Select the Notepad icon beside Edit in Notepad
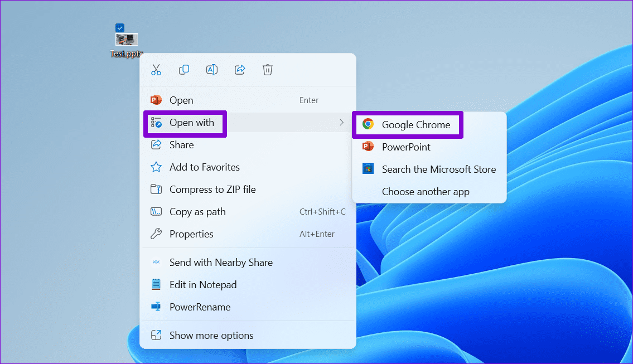This screenshot has width=633, height=364. pos(157,284)
